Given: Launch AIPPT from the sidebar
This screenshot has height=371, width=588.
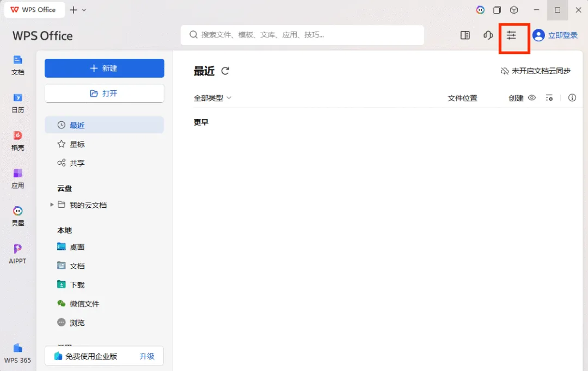Looking at the screenshot, I should pyautogui.click(x=17, y=254).
